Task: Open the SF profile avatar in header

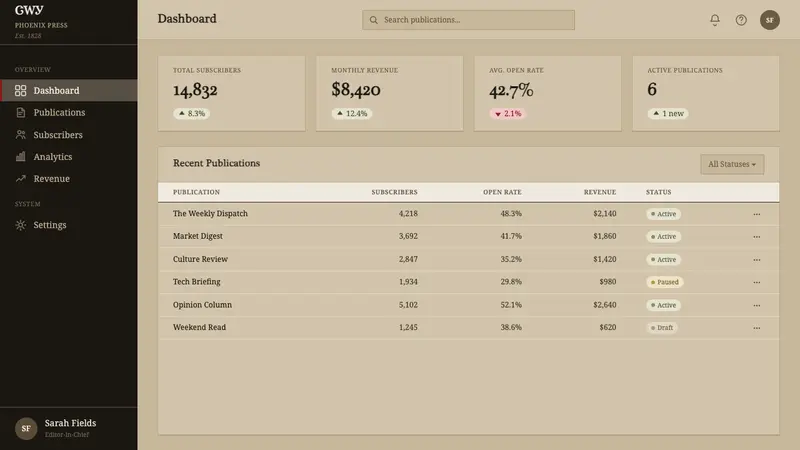Action: tap(769, 20)
